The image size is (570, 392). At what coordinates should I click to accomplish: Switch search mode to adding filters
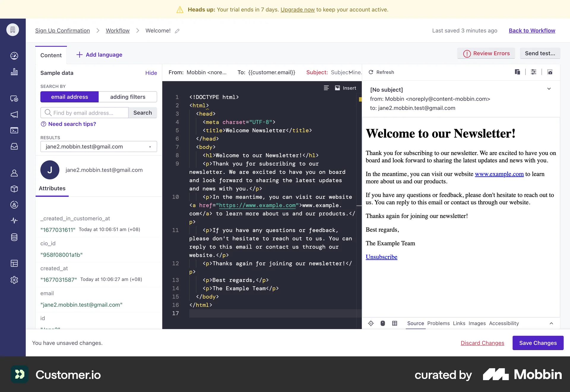128,97
